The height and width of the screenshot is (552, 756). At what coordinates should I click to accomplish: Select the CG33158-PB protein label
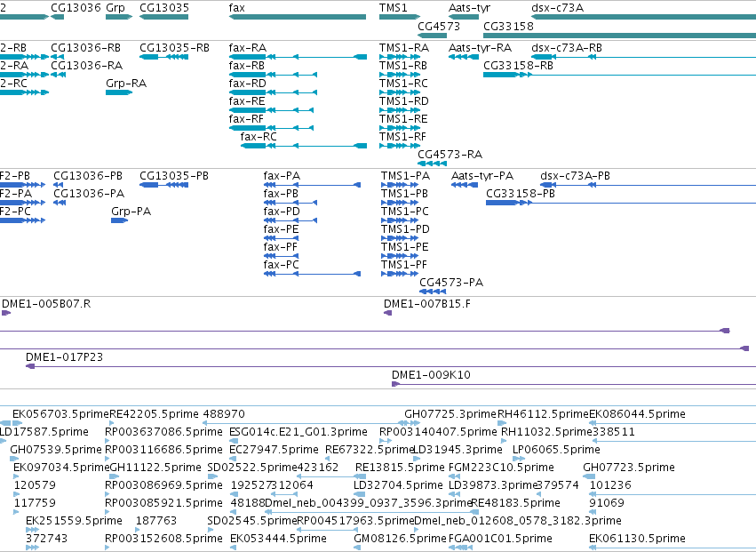[521, 194]
